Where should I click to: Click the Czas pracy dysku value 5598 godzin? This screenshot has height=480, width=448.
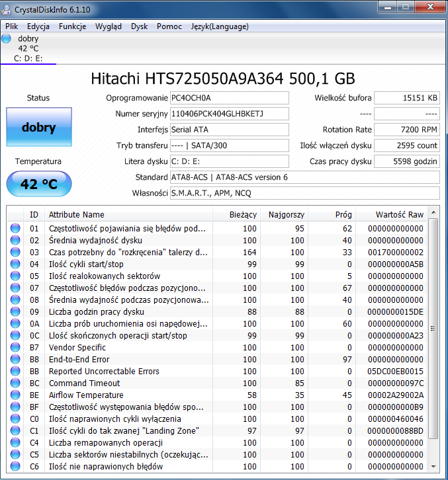407,161
